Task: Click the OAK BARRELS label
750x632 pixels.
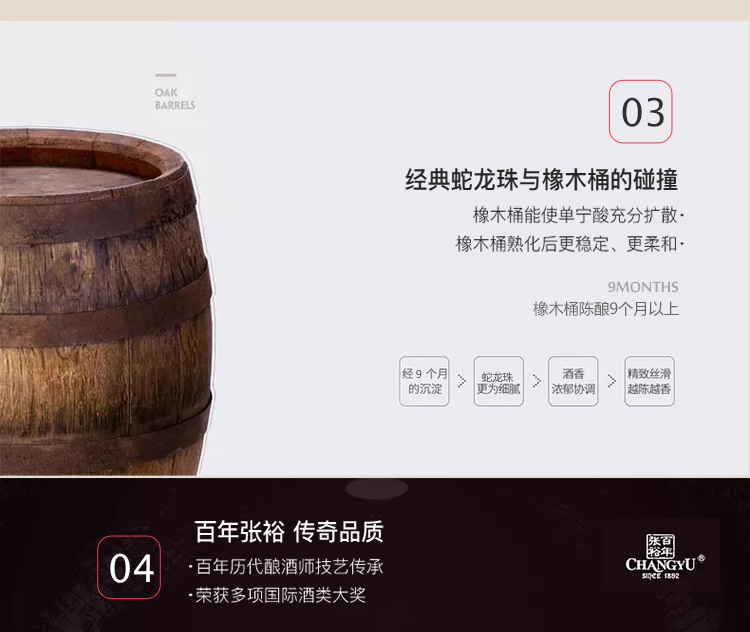Action: (x=175, y=99)
